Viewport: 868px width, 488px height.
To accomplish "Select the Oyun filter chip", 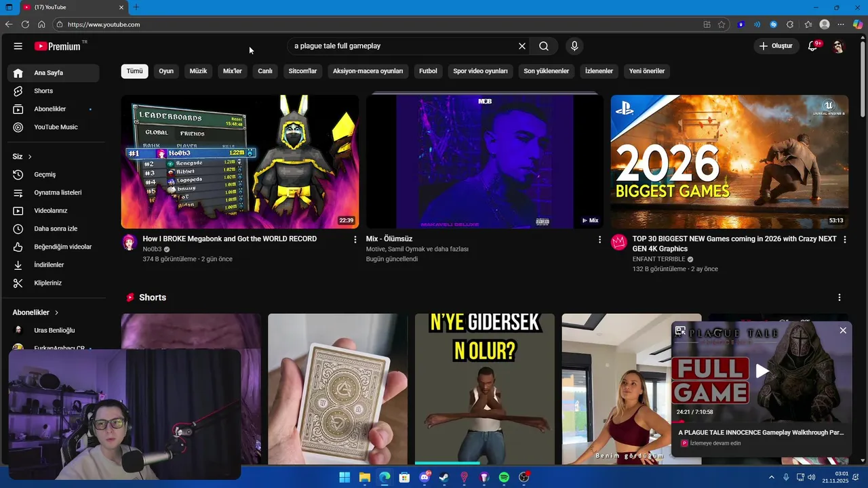I will (166, 70).
